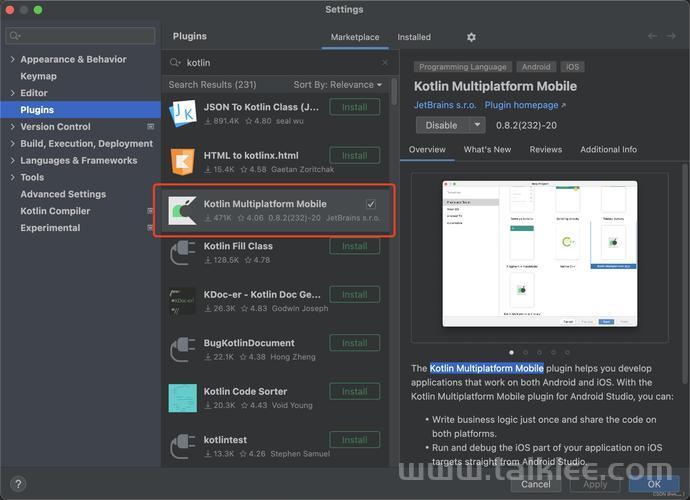The height and width of the screenshot is (500, 690).
Task: Disable the Kotlin Multiplatform Mobile plugin
Action: click(442, 125)
